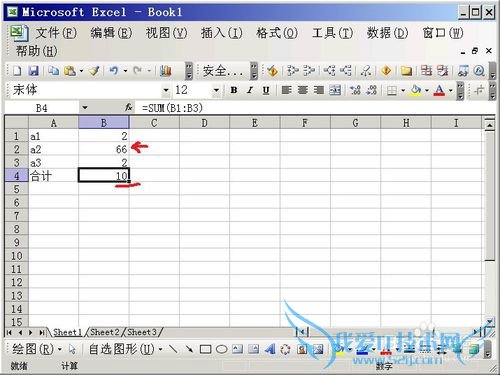Screen dimensions: 500x375
Task: Select the Rectangle drawing tool
Action: click(x=205, y=349)
